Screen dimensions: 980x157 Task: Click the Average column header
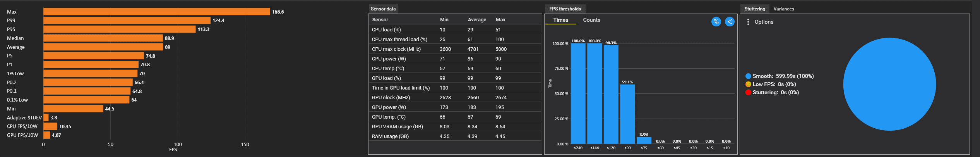477,19
